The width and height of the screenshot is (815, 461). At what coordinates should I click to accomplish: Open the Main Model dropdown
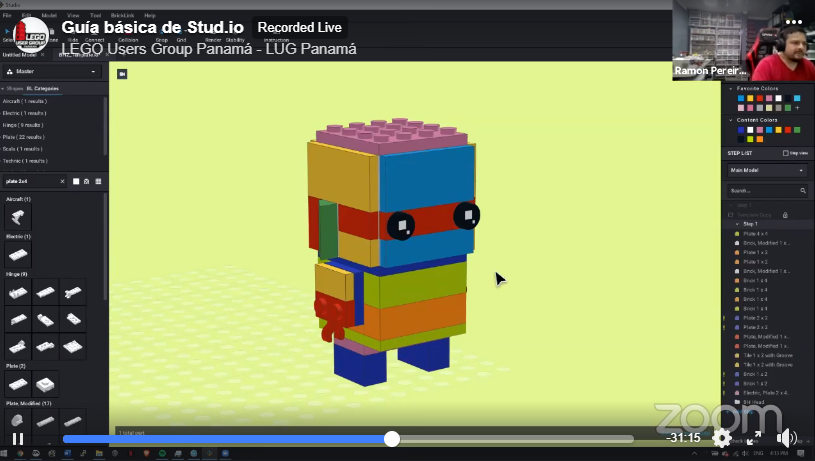click(767, 170)
